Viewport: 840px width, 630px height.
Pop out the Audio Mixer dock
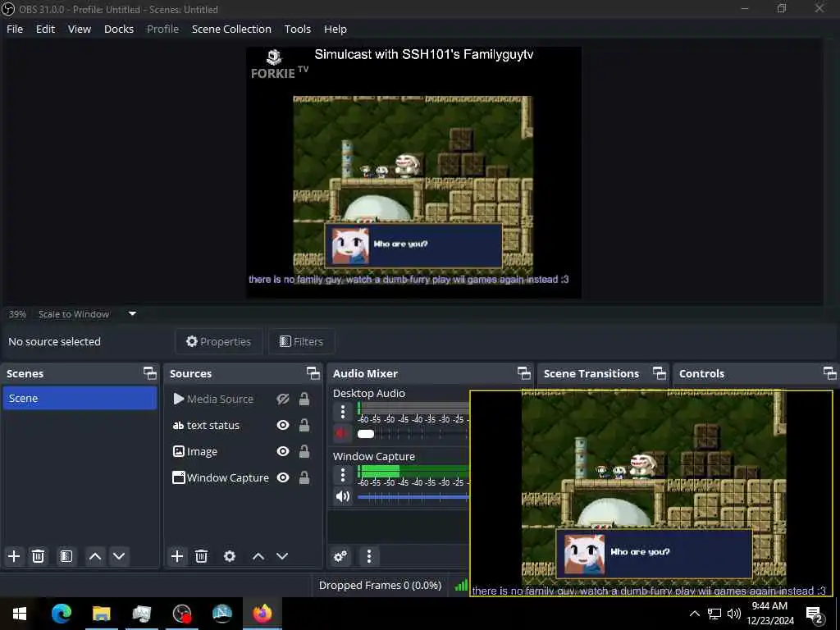pyautogui.click(x=524, y=373)
